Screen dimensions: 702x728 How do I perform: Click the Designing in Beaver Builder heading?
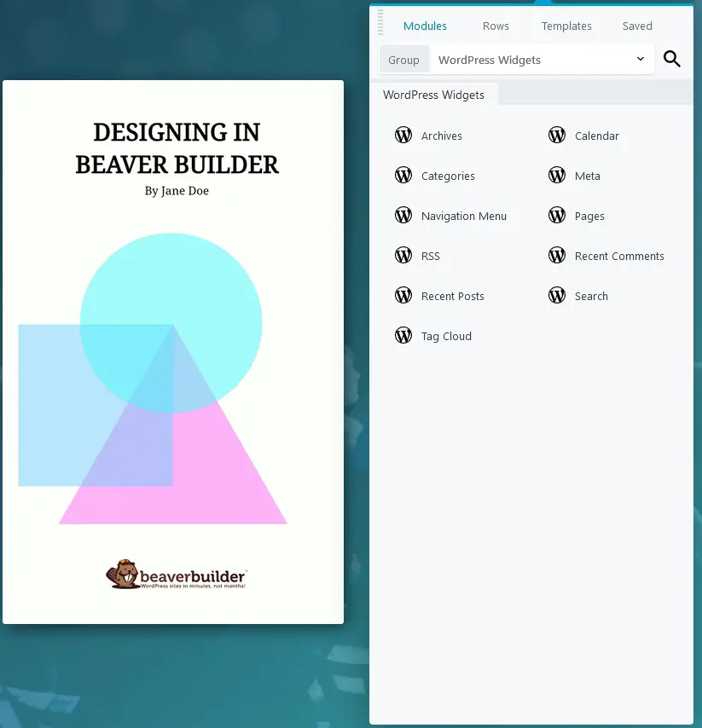[x=177, y=148]
